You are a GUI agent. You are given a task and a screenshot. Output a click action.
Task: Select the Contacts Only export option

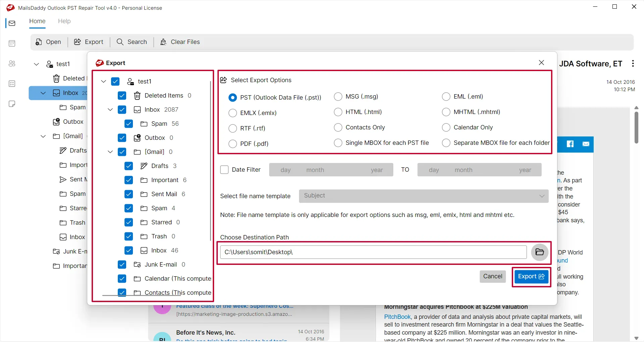[x=338, y=127]
